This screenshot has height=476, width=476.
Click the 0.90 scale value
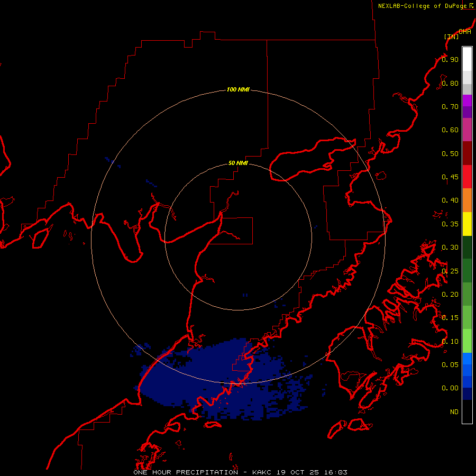450,59
